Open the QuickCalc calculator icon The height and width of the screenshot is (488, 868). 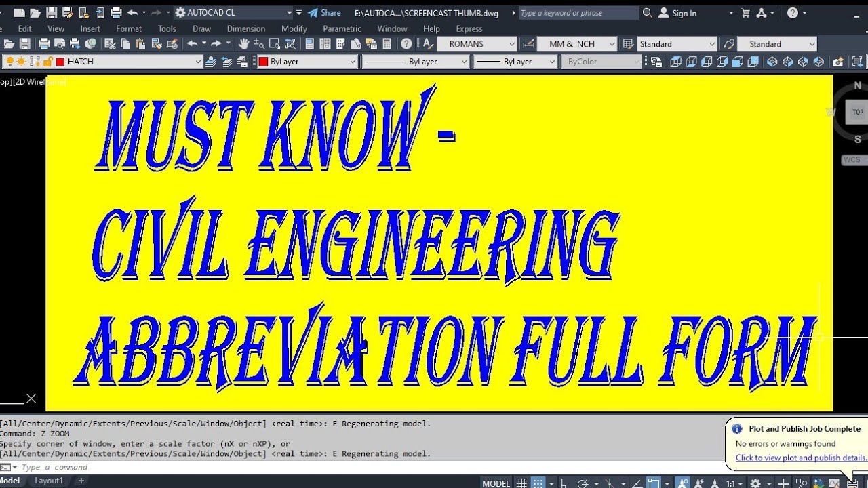(387, 43)
